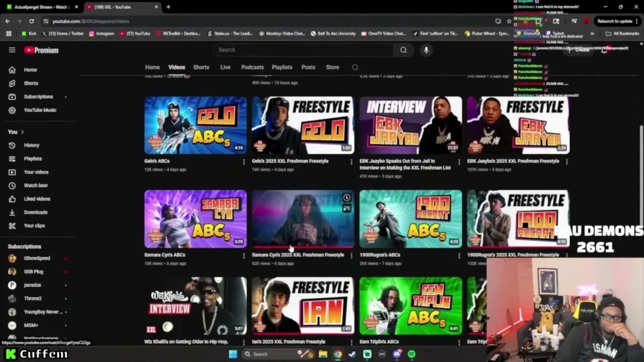Viewport: 644px width, 362px height.
Task: Open options for EBK Jaaybo's Freshman Freestyle
Action: tap(567, 162)
